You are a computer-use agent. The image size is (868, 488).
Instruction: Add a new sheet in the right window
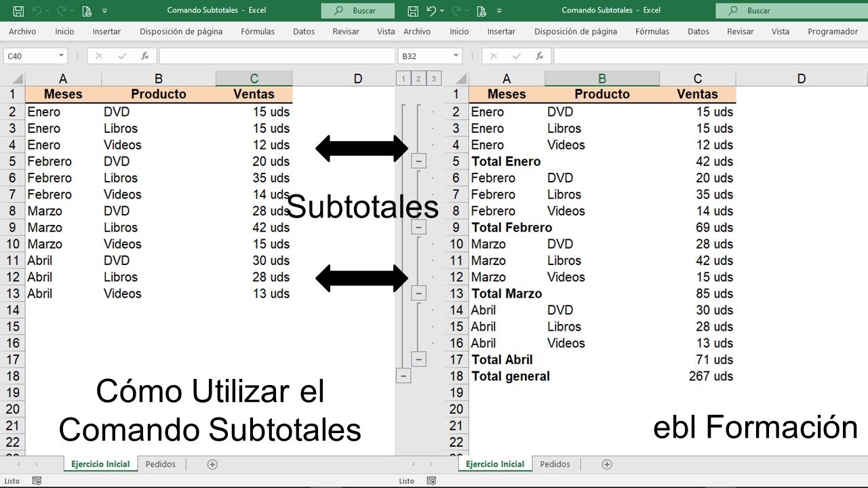[x=607, y=464]
